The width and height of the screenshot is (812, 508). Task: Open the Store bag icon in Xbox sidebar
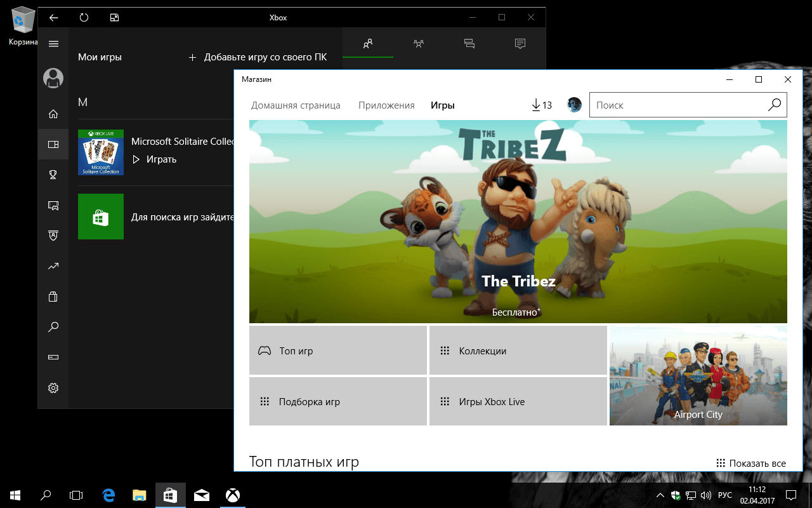53,296
